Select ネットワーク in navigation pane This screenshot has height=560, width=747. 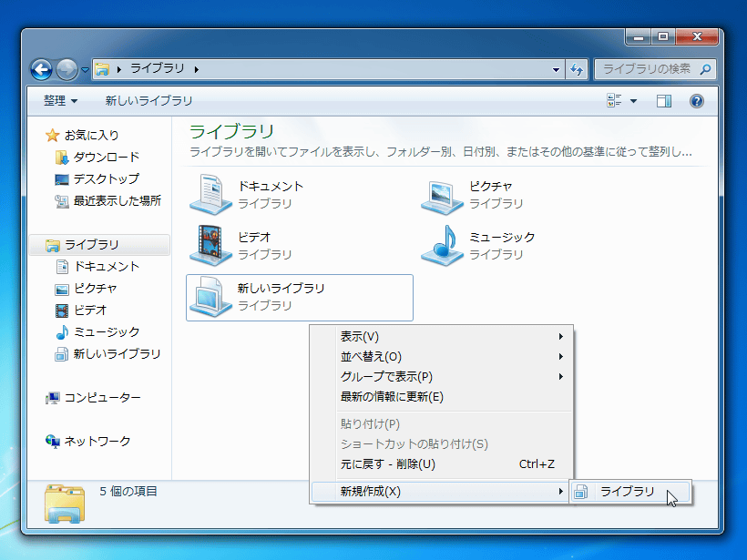(87, 442)
